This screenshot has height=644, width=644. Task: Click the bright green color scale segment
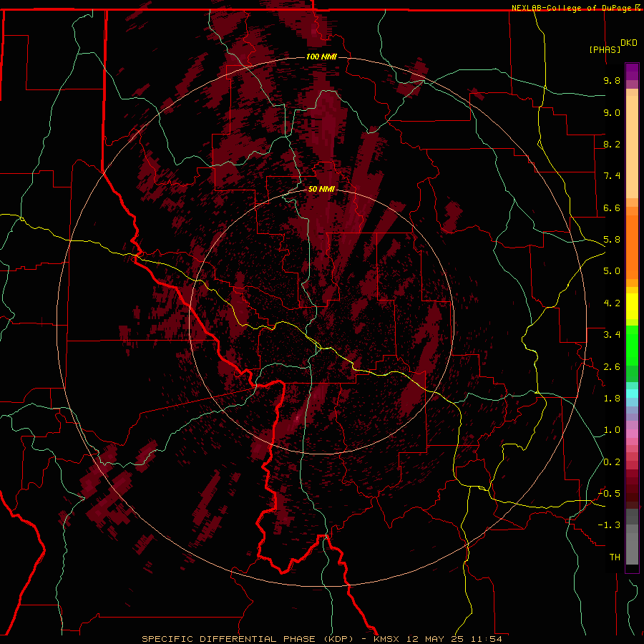pos(632,347)
